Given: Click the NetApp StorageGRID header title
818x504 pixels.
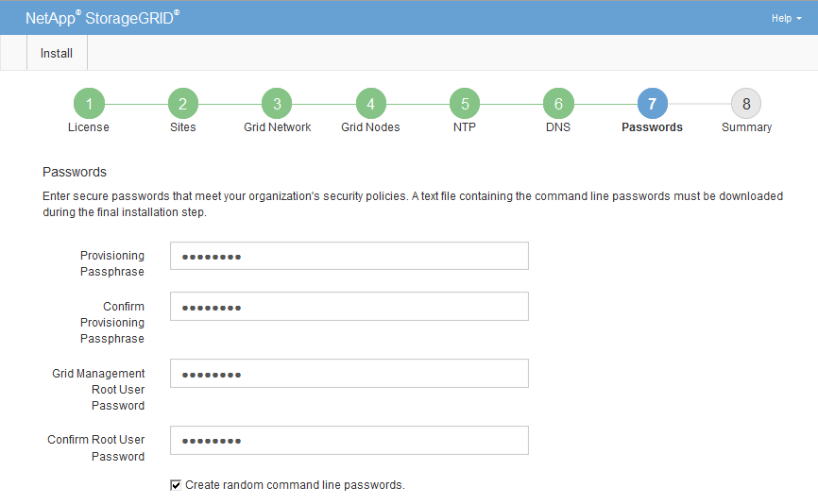Looking at the screenshot, I should (x=102, y=18).
